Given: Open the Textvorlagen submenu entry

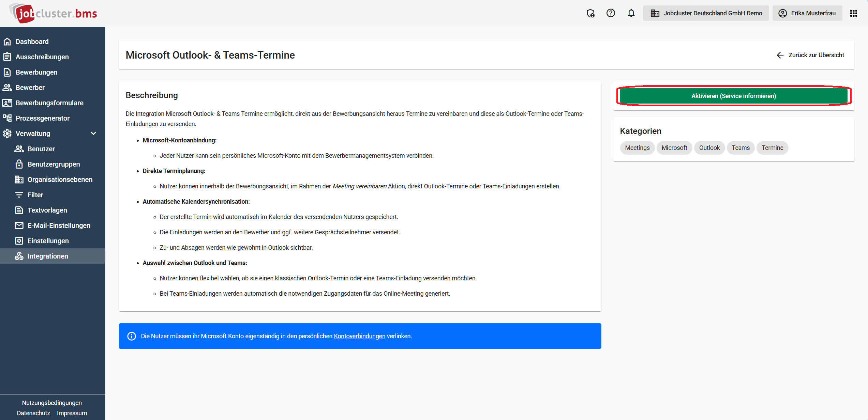Looking at the screenshot, I should [53, 210].
